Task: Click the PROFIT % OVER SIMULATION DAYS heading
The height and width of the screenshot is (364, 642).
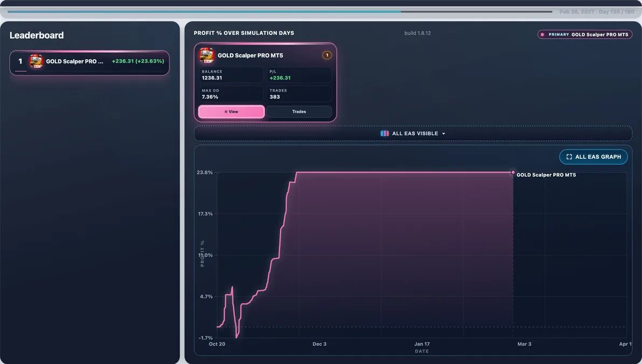Action: (243, 33)
